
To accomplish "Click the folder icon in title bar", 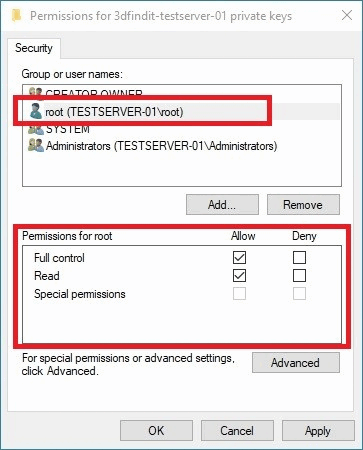I will (16, 15).
